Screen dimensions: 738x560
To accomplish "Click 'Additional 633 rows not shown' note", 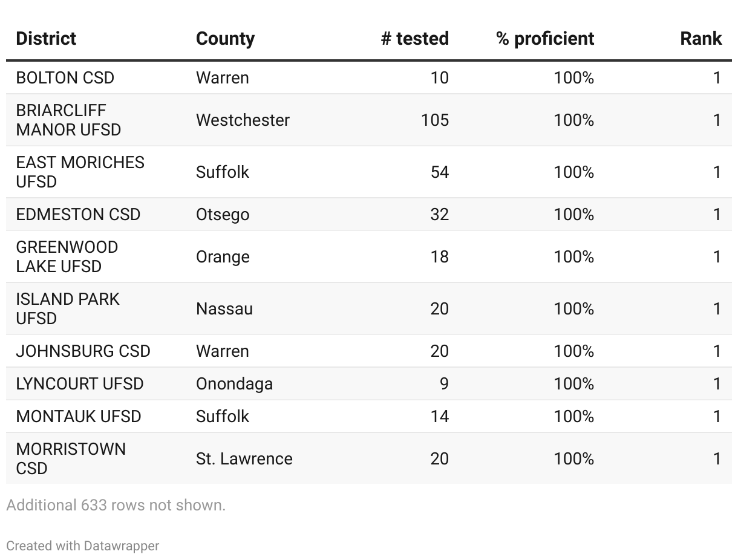I will (116, 505).
